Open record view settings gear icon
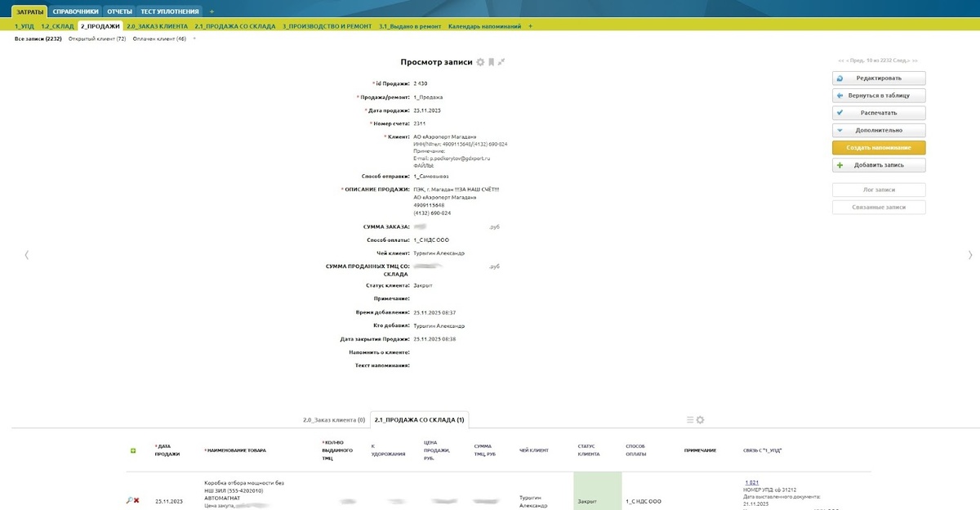Image resolution: width=980 pixels, height=510 pixels. click(x=480, y=62)
